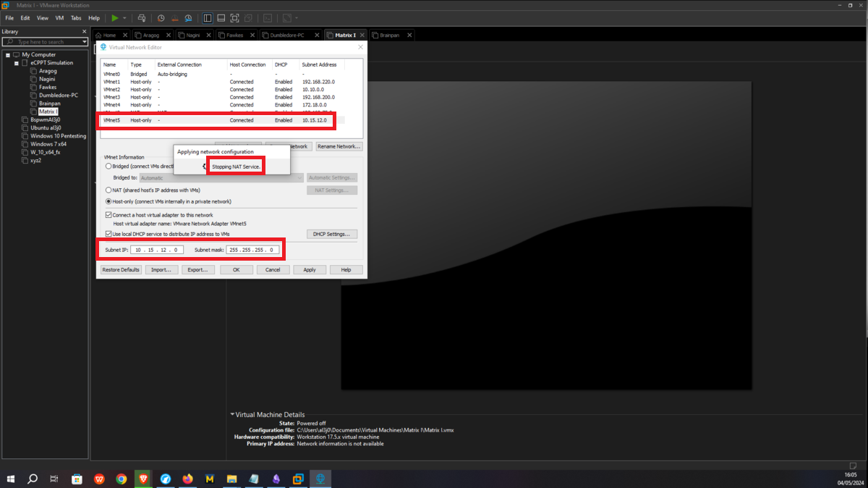Click the VMware Workstation taskbar icon
The height and width of the screenshot is (488, 868).
[298, 479]
